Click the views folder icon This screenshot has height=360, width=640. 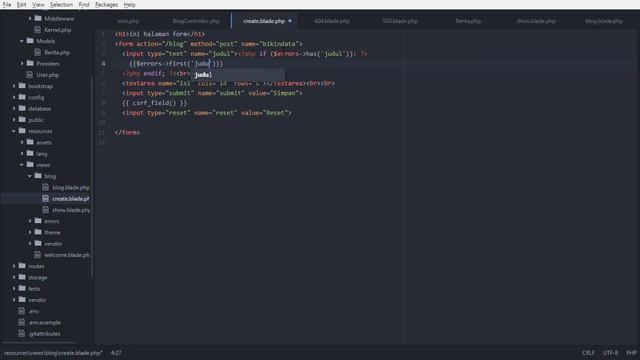click(x=30, y=164)
